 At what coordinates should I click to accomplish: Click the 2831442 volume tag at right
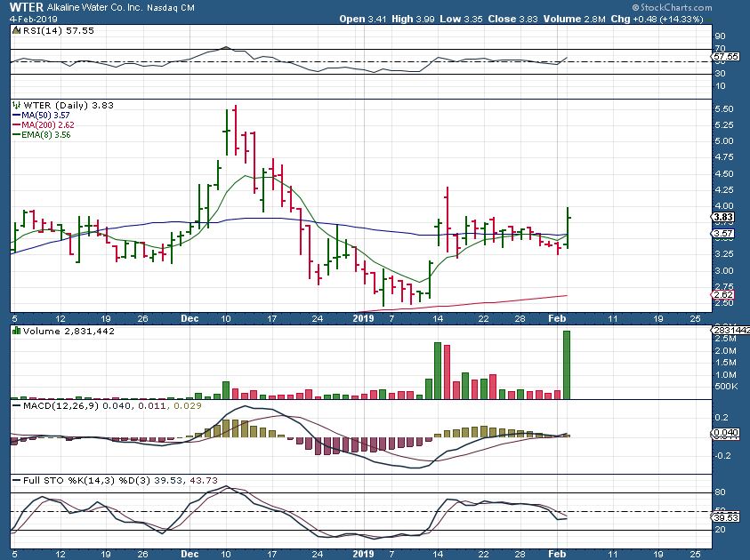[x=730, y=331]
